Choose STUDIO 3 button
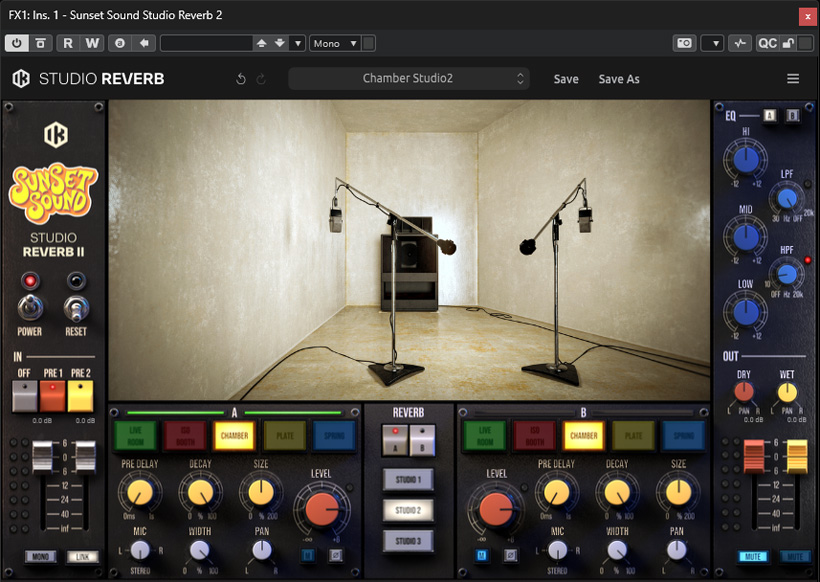This screenshot has height=582, width=820. pyautogui.click(x=408, y=541)
